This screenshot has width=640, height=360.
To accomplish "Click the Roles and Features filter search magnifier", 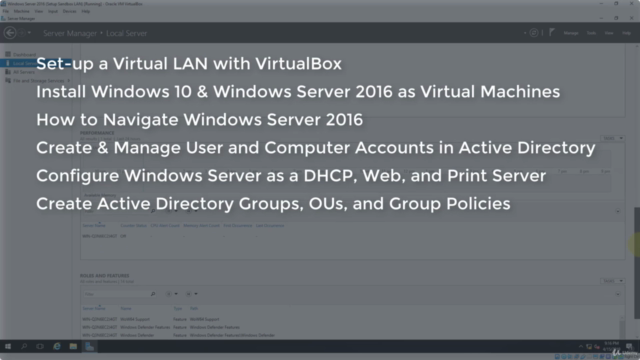I will (153, 294).
